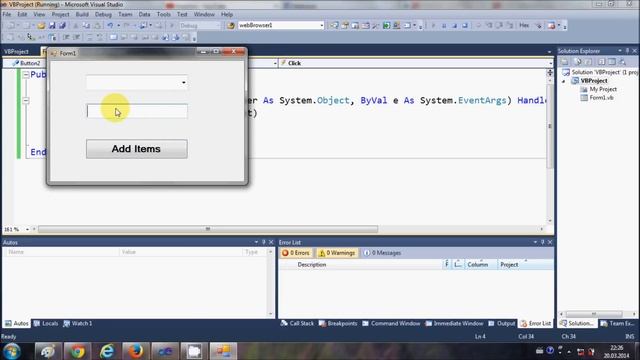Click the Cut icon in the standard toolbar
The width and height of the screenshot is (640, 360).
click(x=76, y=26)
